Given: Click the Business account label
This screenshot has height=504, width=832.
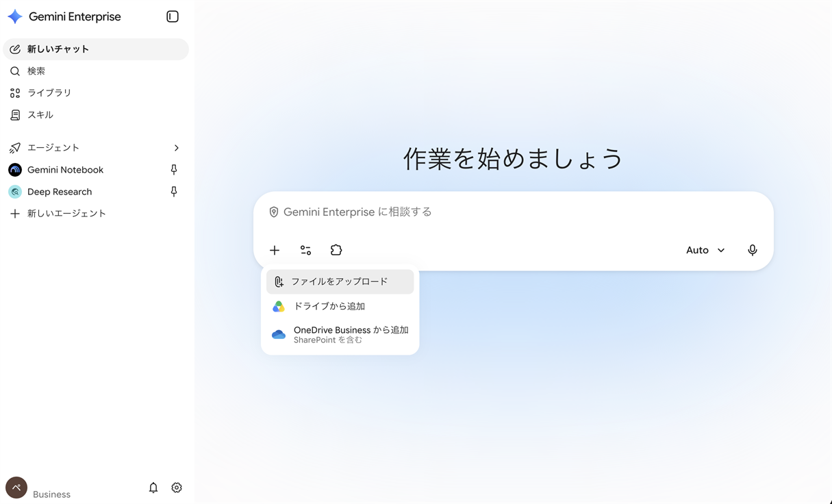Looking at the screenshot, I should pos(51,494).
